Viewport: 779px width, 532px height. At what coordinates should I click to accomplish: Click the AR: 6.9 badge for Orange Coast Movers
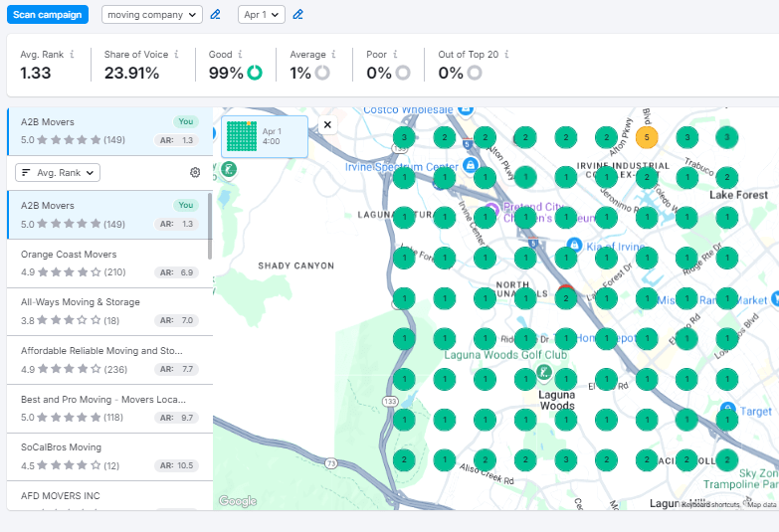tap(176, 272)
